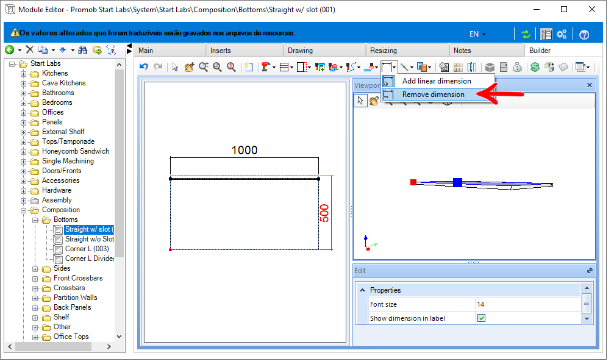Viewport: 614px width, 364px height.
Task: Toggle the Show dimension in label checkbox
Action: click(x=481, y=318)
